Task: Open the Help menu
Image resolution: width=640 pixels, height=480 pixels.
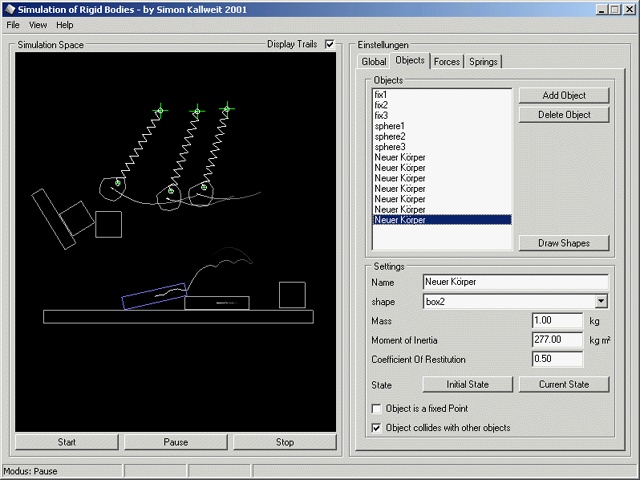Action: [64, 24]
